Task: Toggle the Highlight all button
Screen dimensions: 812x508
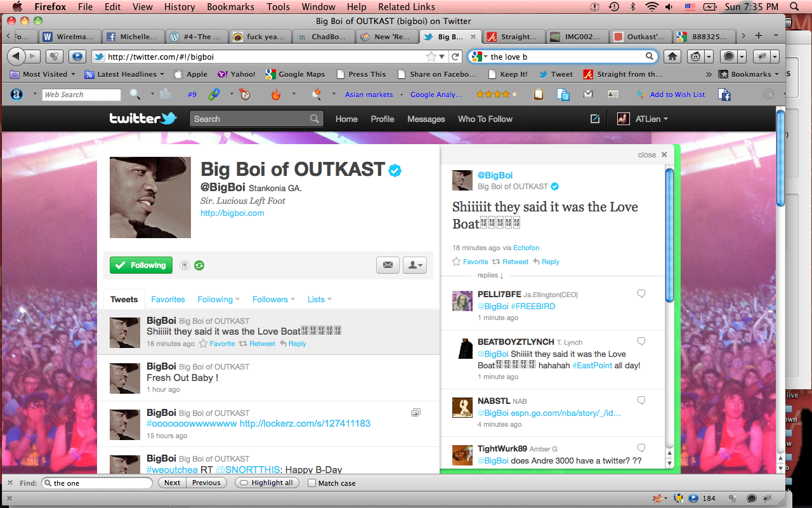Action: (x=266, y=483)
